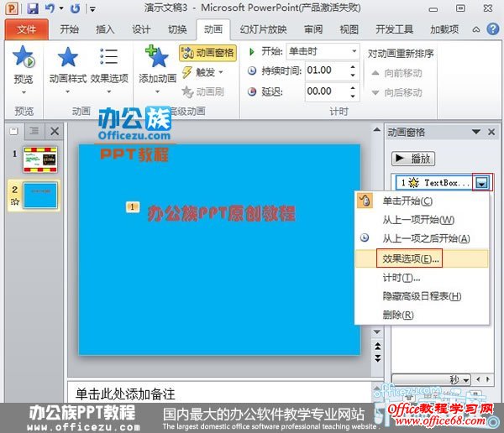Click the 持续时间 duration field

[x=326, y=70]
